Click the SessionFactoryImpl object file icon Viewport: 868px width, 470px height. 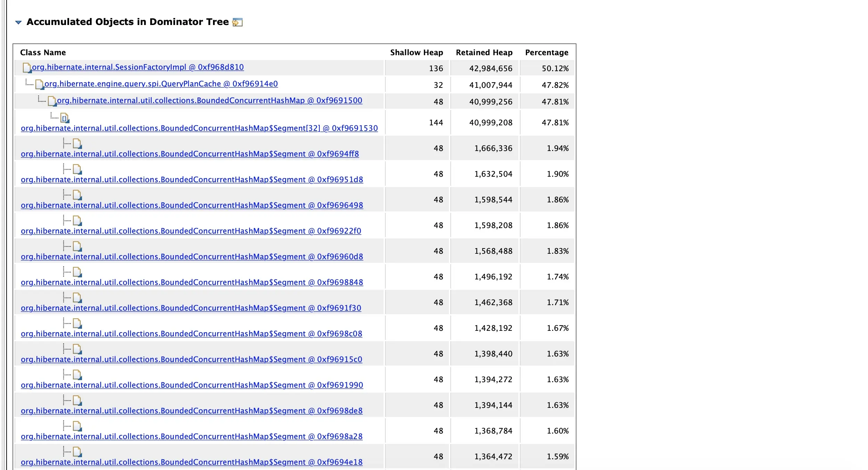point(27,68)
